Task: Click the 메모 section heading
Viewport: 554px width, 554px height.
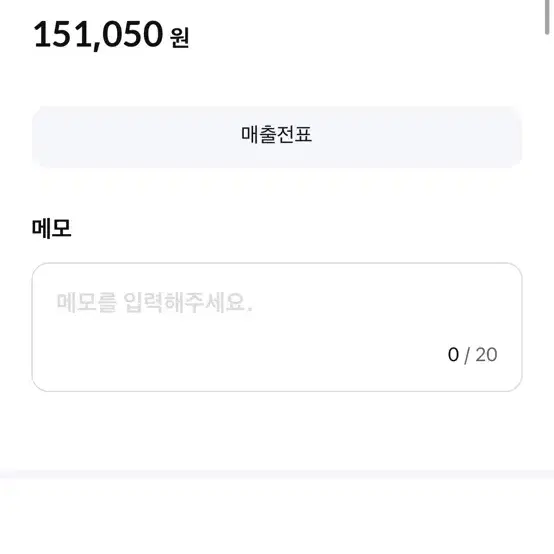Action: tap(52, 228)
